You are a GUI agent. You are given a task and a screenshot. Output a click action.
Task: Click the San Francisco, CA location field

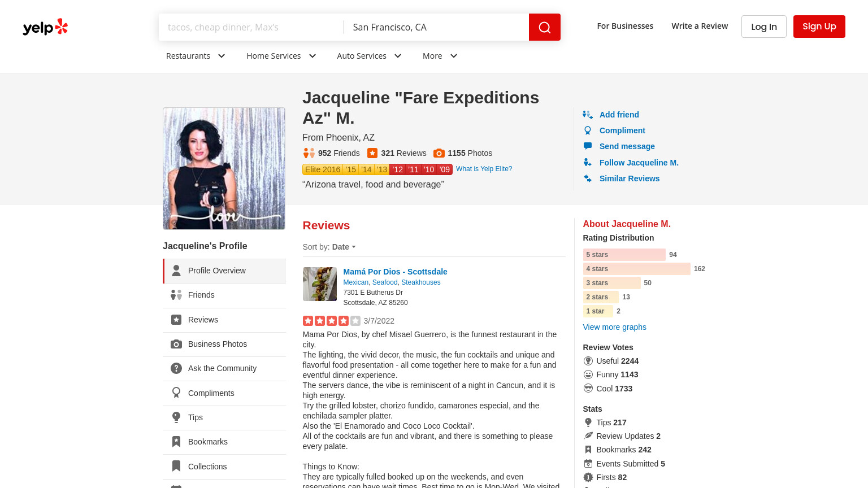point(436,27)
